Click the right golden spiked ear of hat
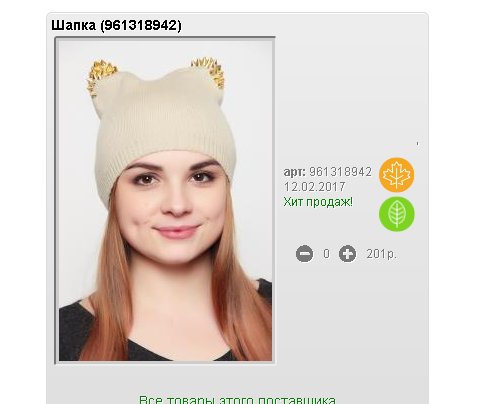This screenshot has height=404, width=493. (208, 72)
